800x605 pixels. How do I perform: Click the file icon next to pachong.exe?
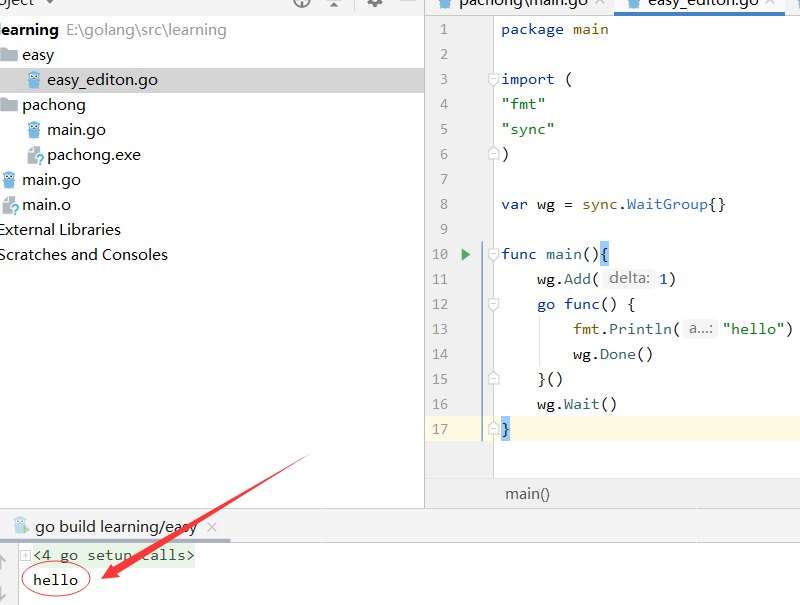coord(35,155)
